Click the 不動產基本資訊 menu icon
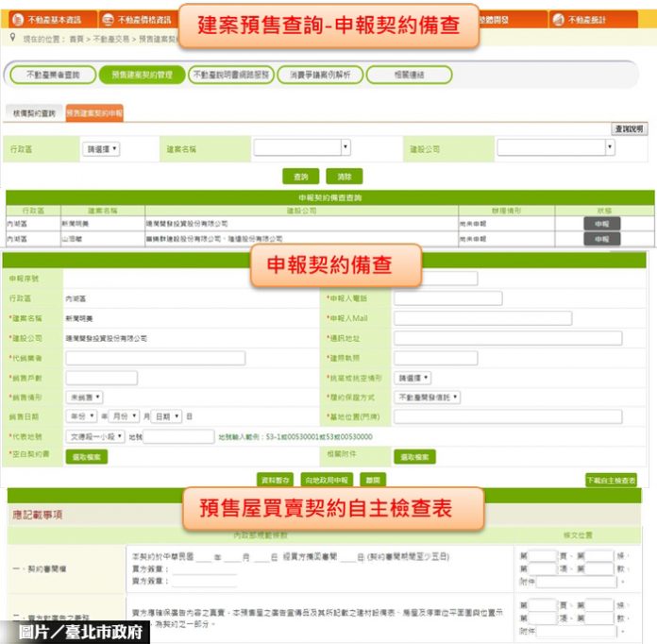The width and height of the screenshot is (657, 644). point(18,20)
